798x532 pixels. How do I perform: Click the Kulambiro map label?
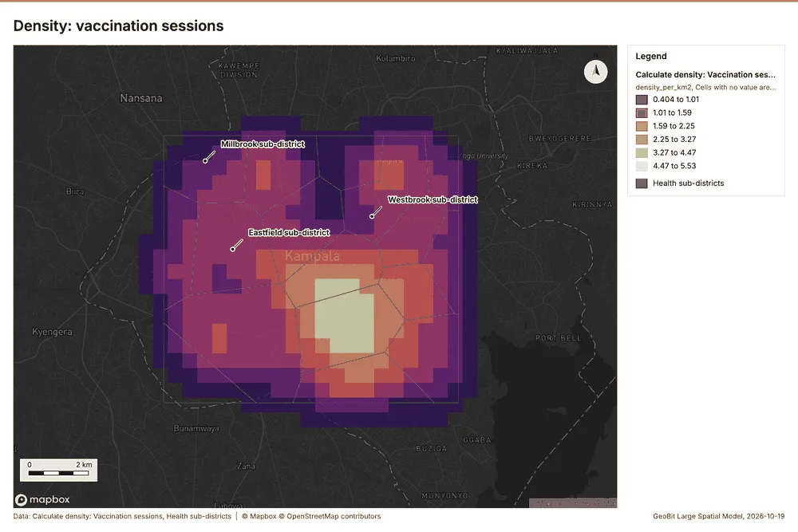point(396,58)
